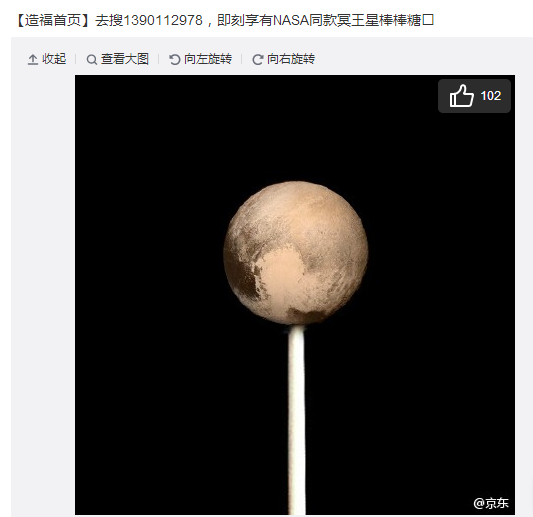Click 即刻享有 phrase in post caption
The width and height of the screenshot is (533, 517).
point(245,20)
